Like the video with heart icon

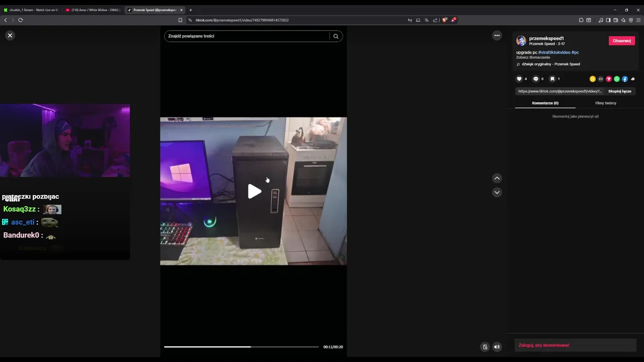pos(519,79)
